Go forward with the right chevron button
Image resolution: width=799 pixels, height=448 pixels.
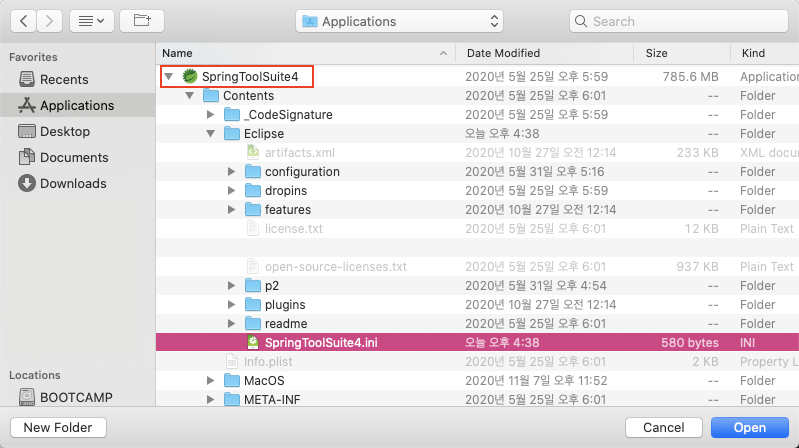[49, 21]
